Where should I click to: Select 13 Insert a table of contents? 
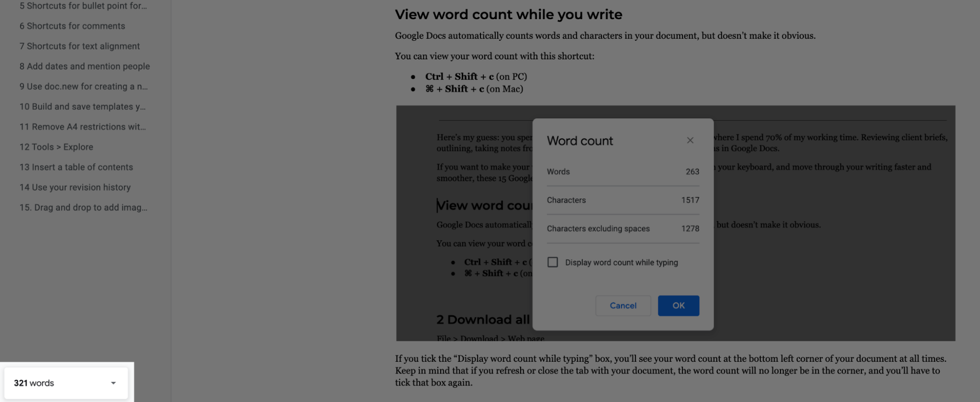tap(76, 167)
